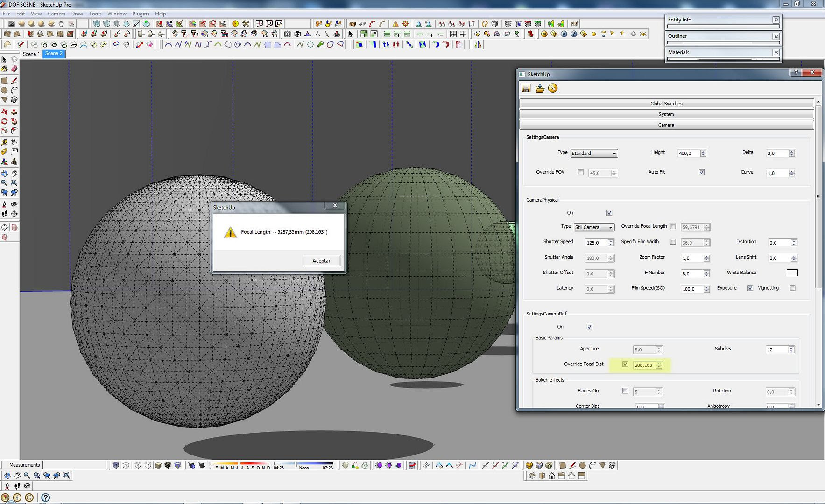The image size is (825, 504).
Task: Select the Scene 2 tab
Action: coord(54,54)
